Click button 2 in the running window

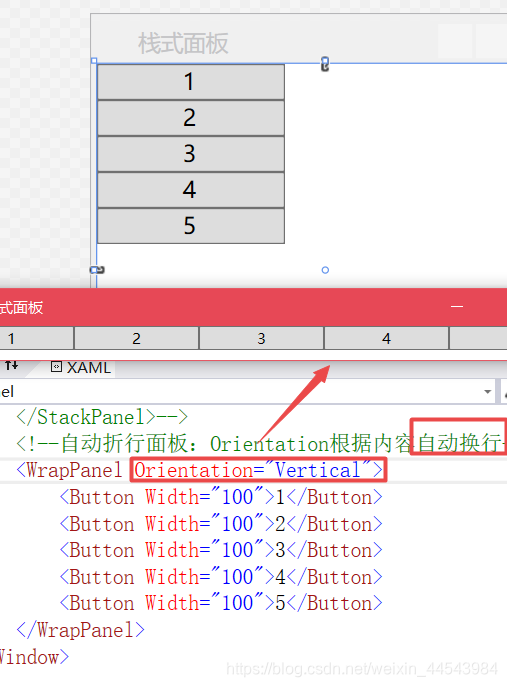tap(137, 338)
